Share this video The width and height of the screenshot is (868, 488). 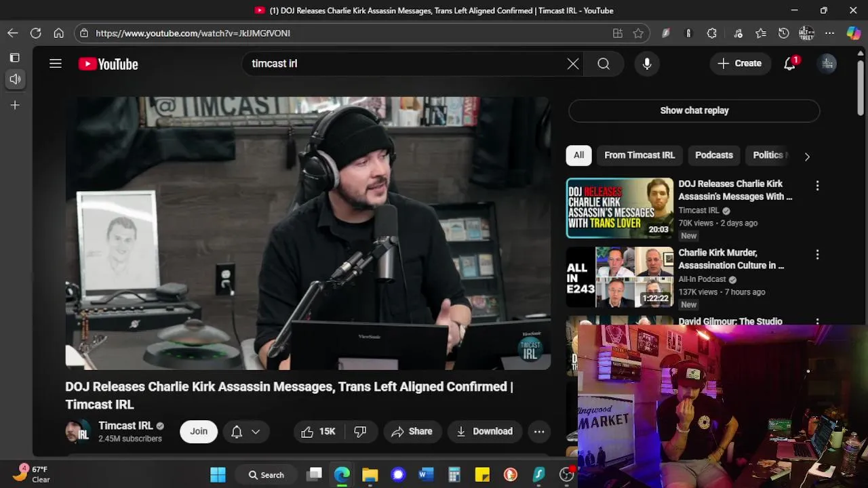[412, 432]
